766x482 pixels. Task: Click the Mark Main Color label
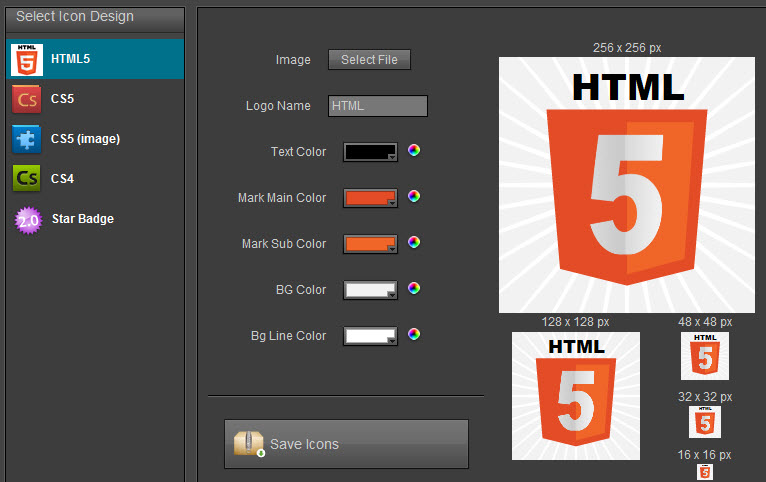click(282, 198)
